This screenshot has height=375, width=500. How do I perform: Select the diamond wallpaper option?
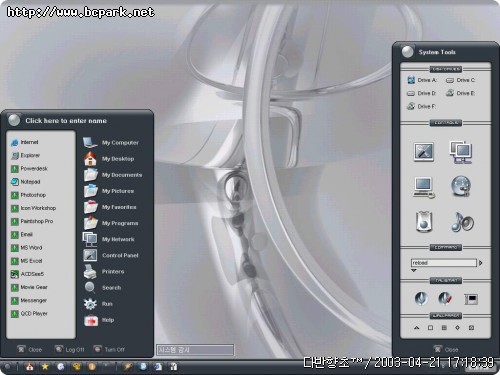457,328
